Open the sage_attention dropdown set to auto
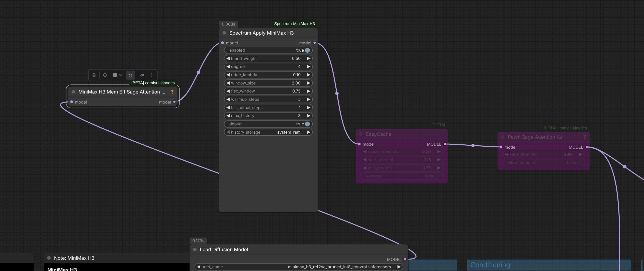644x271 pixels. [543, 154]
